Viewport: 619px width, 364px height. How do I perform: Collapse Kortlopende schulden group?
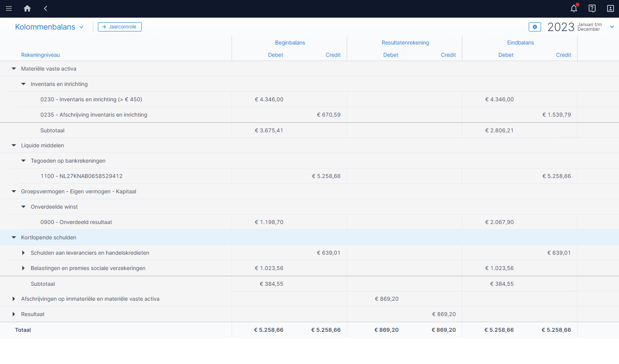[14, 237]
